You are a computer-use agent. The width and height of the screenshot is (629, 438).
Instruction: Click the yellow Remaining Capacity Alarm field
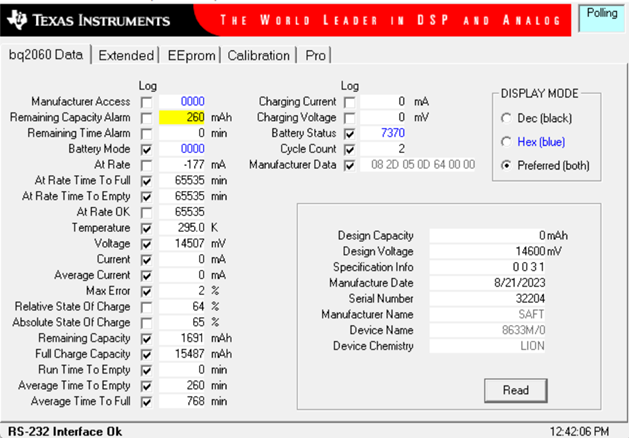coord(182,117)
